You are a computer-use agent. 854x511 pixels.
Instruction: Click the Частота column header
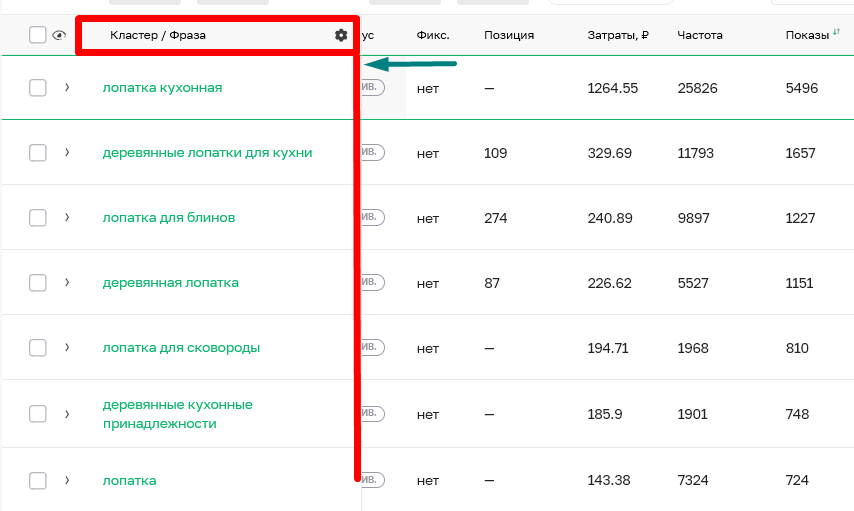point(700,35)
